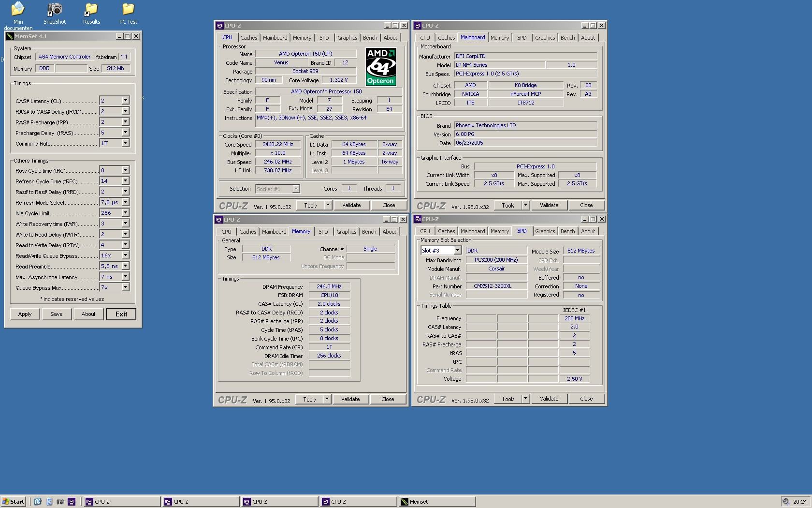This screenshot has width=812, height=508.
Task: Click the DRAM Frequency value field
Action: tap(329, 286)
